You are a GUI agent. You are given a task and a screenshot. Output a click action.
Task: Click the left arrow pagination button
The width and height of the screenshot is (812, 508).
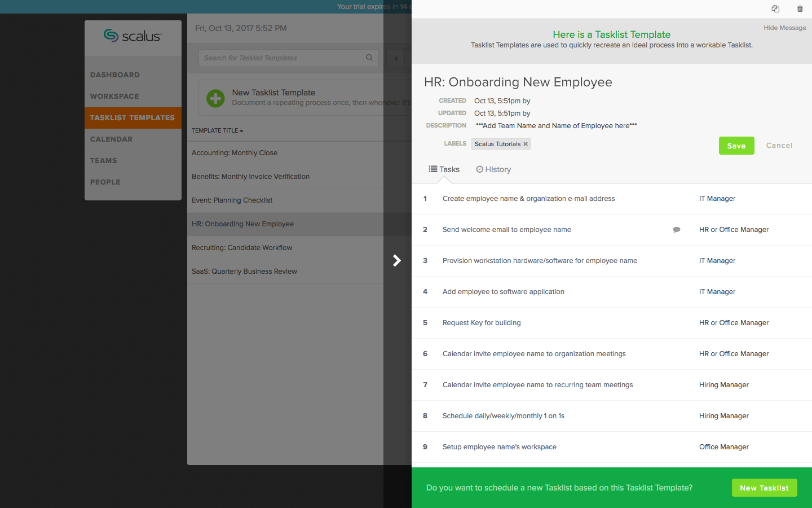click(x=395, y=58)
